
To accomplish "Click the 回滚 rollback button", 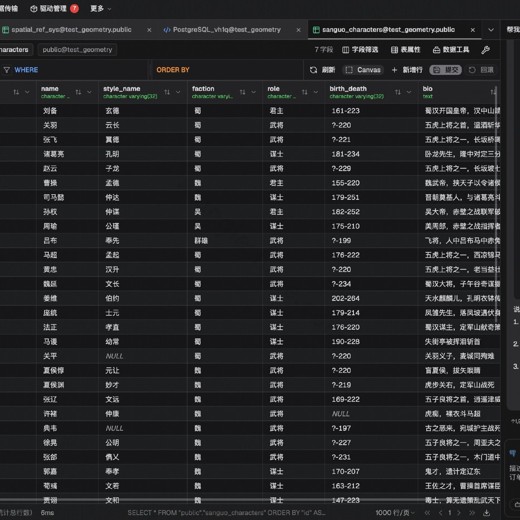I will tap(481, 70).
